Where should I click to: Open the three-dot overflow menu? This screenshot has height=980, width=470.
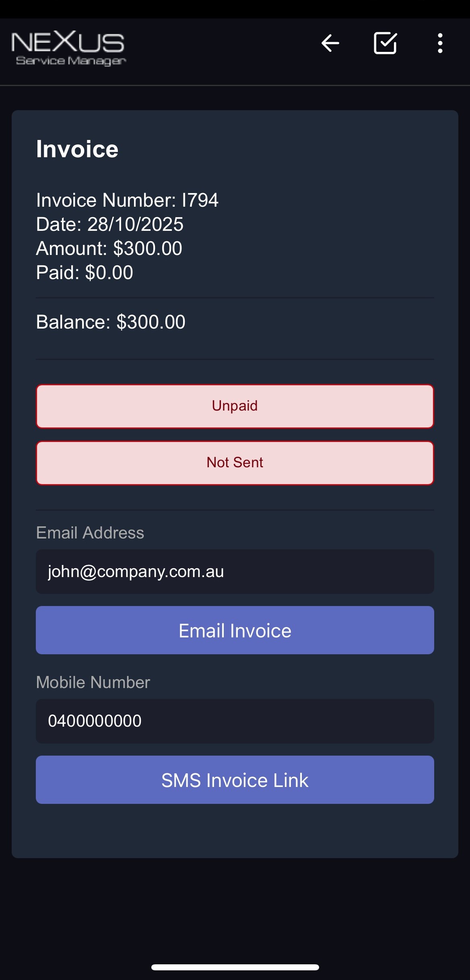point(440,43)
